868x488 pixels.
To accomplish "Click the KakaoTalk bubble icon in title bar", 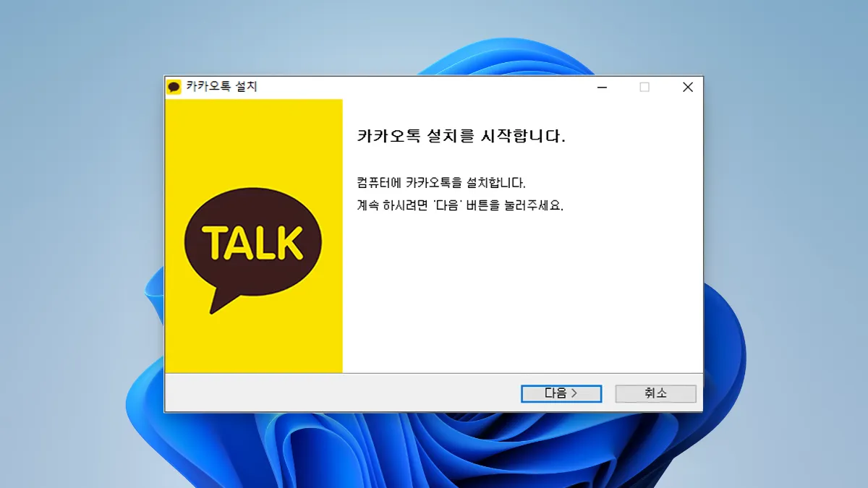I will click(175, 87).
